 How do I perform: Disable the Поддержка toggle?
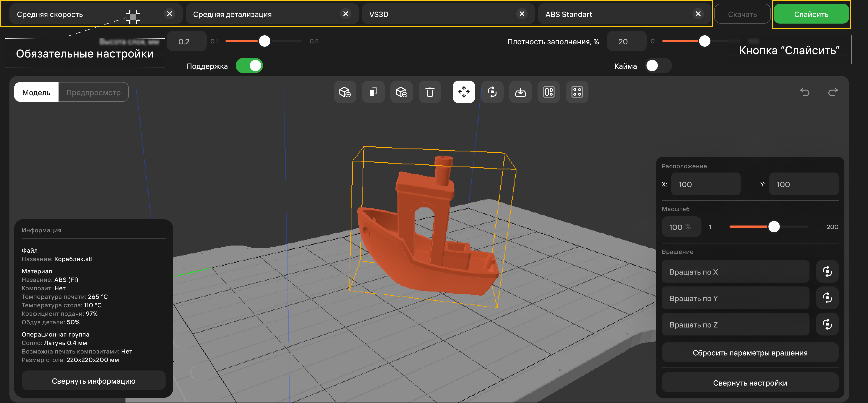tap(249, 66)
